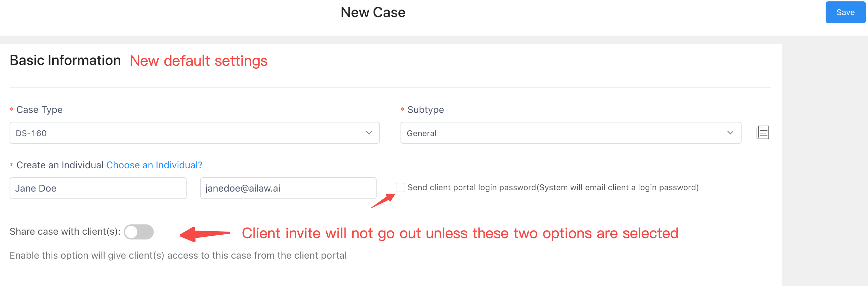868x286 pixels.
Task: Click the client portal access help text
Action: [178, 256]
